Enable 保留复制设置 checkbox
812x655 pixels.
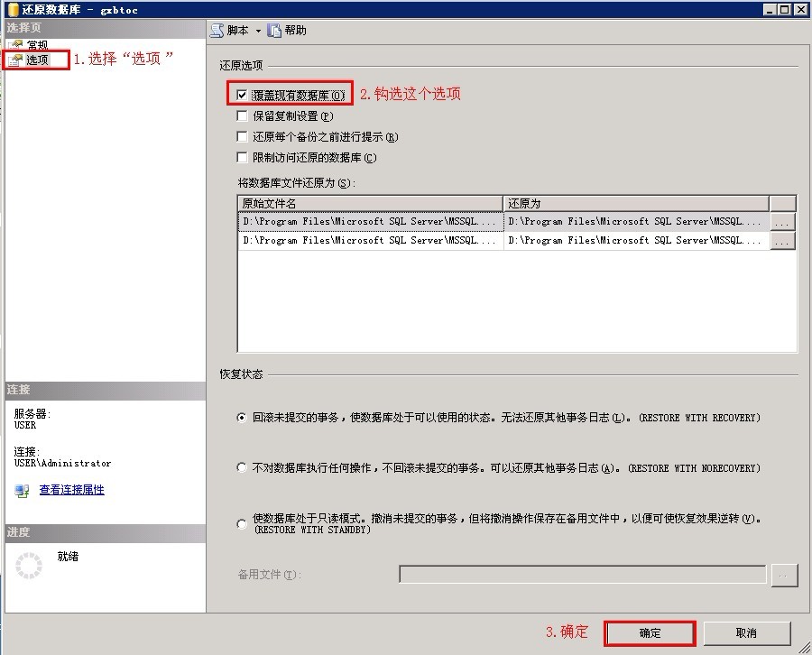tap(241, 115)
